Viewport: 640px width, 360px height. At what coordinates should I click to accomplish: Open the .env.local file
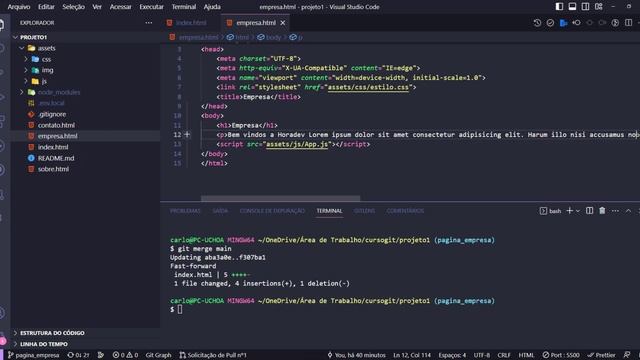51,103
